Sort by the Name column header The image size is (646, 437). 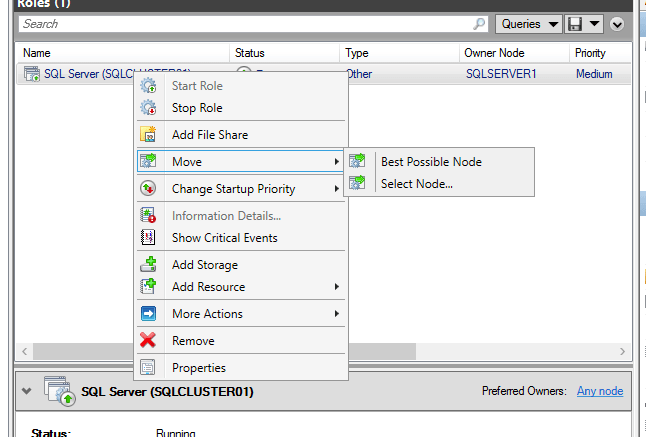coord(122,53)
